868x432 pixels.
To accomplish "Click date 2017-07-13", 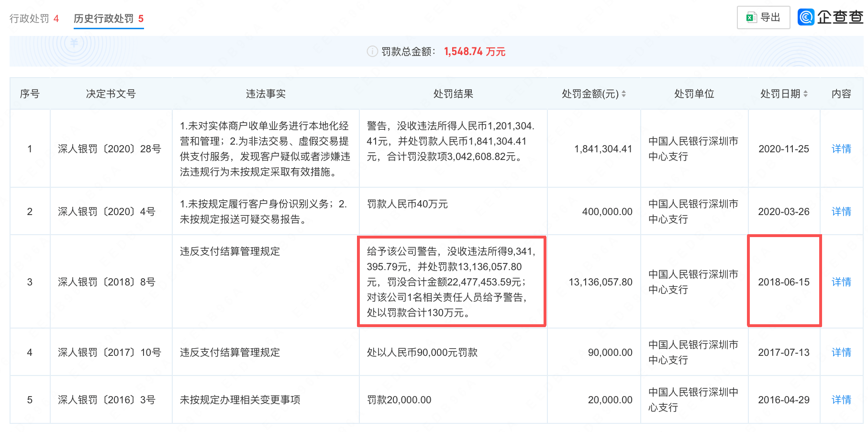I will [784, 352].
